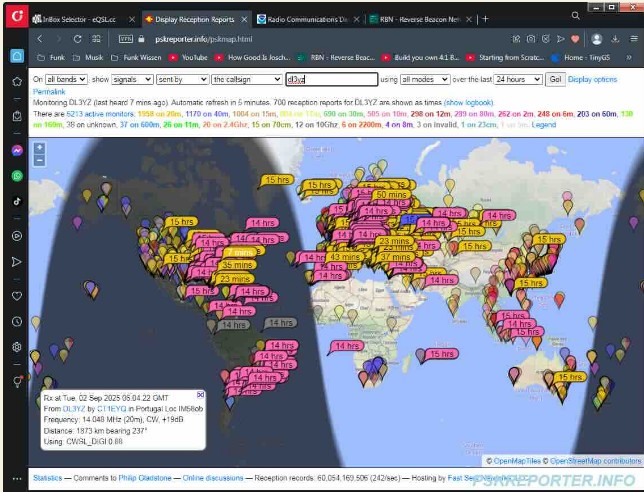644x492 pixels.
Task: Open Messenger in the Opera sidebar
Action: point(17,150)
